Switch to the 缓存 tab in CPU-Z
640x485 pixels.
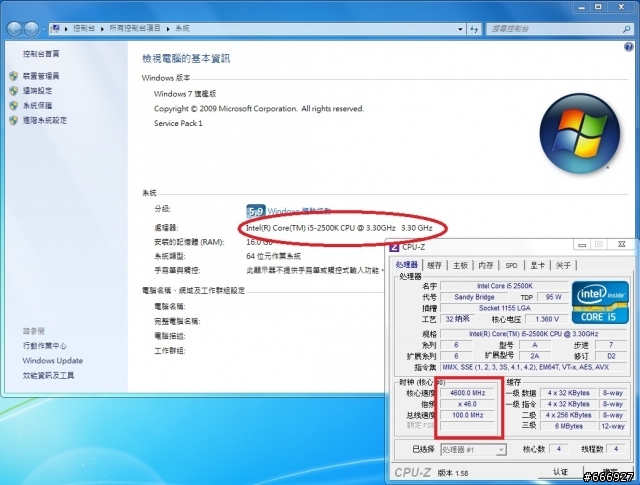[434, 265]
